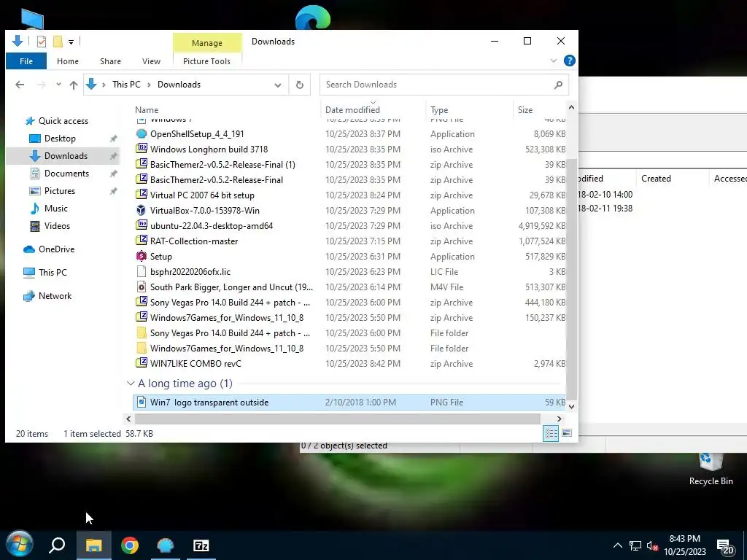Click the pin icon beside Documents
The image size is (747, 560).
113,174
